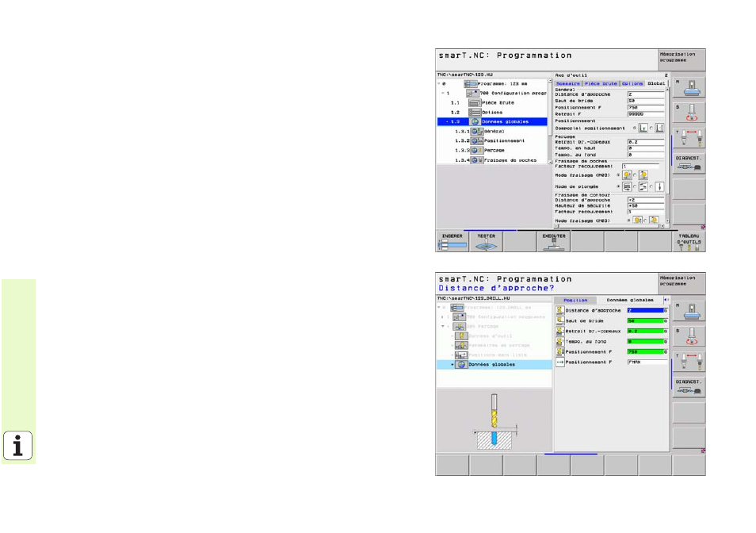Collapse tree node 0 in 123.HU screen

[439, 84]
